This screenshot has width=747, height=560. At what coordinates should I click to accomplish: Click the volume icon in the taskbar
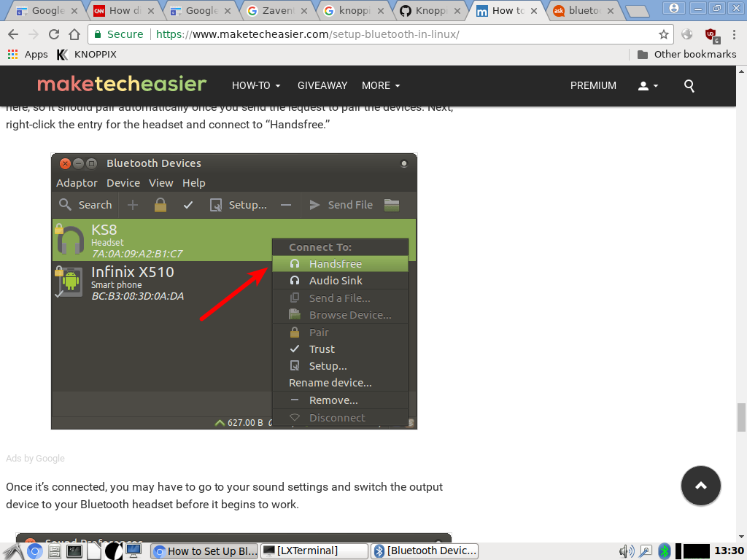[x=624, y=551]
